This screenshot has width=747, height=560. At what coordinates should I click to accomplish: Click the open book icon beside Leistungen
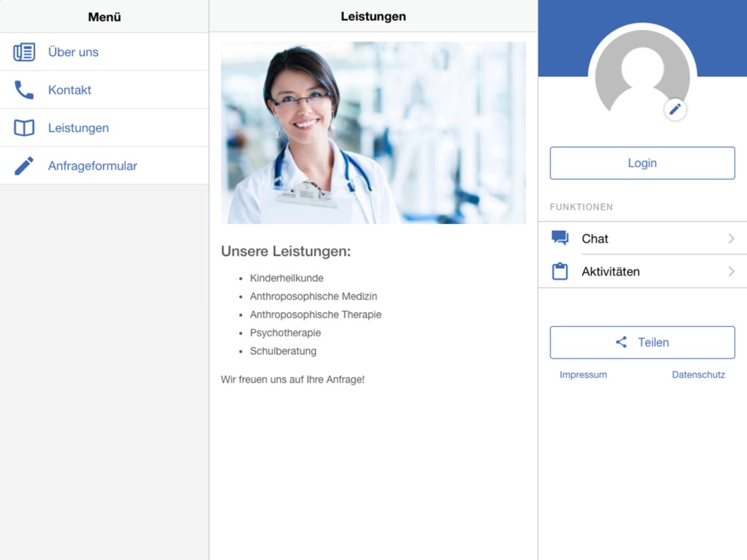(x=24, y=128)
